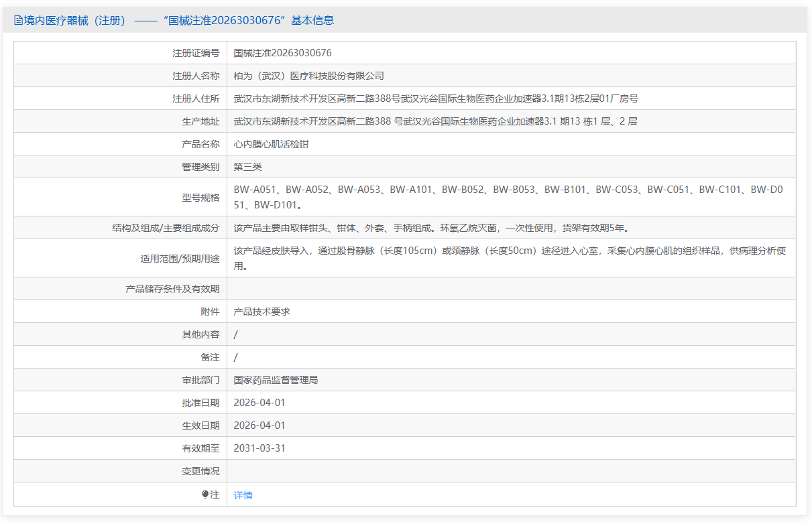812x524 pixels.
Task: Click the 有效期至 label
Action: (200, 448)
